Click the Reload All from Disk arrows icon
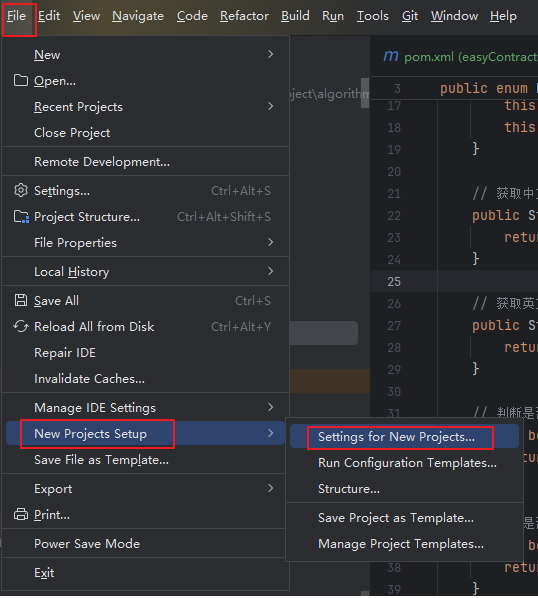The image size is (538, 598). click(21, 326)
